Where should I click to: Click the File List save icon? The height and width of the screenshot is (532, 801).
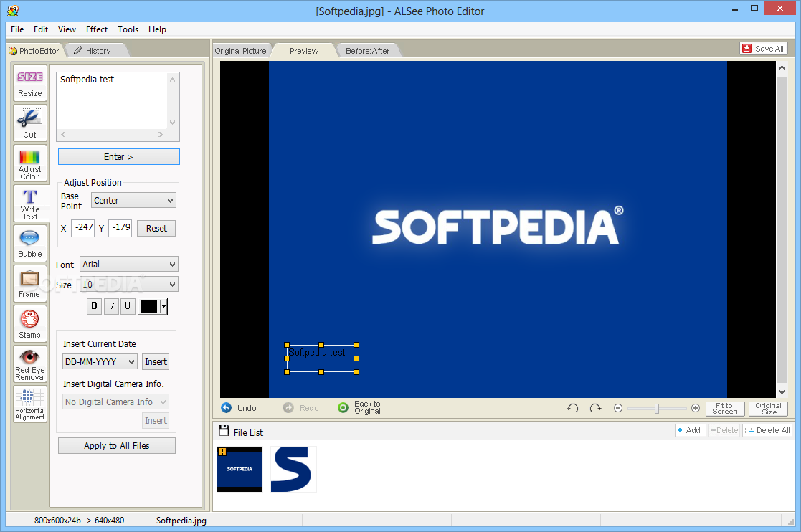click(224, 431)
